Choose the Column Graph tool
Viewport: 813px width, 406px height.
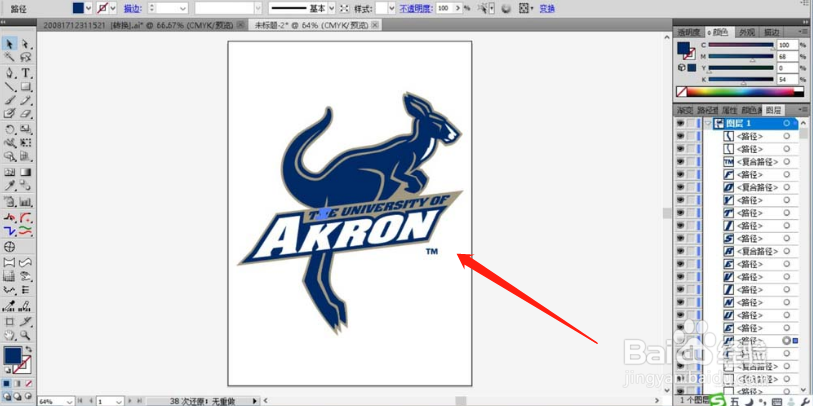[x=25, y=202]
